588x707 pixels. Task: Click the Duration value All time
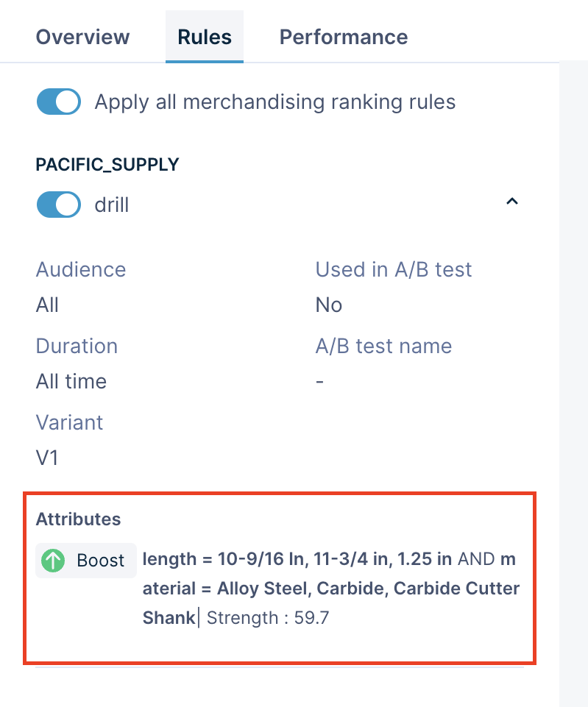click(x=71, y=381)
